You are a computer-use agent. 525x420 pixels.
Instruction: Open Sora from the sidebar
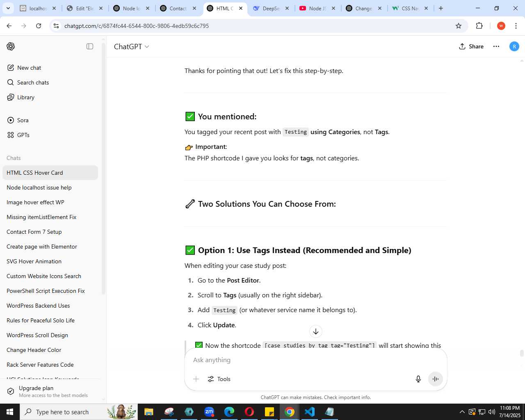50,120
